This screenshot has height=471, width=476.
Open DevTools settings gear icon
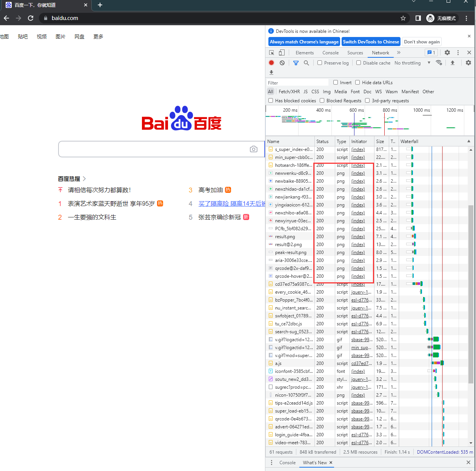pos(447,52)
